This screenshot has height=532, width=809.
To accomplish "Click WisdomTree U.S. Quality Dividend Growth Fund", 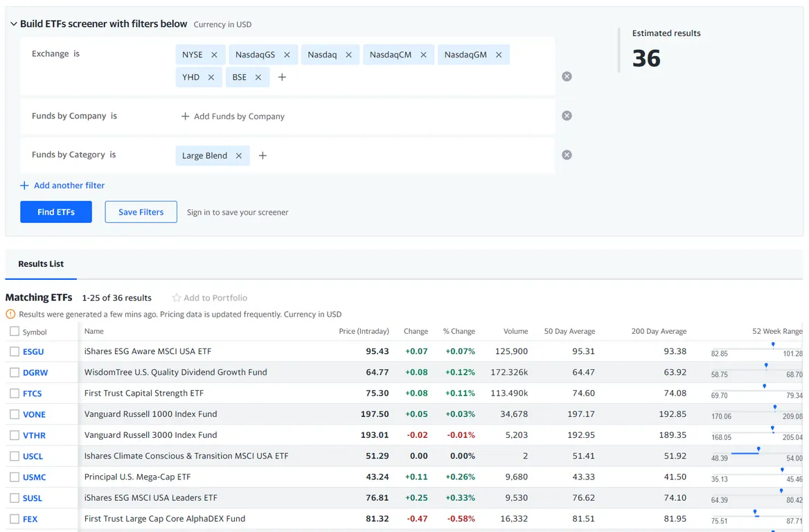I will [x=175, y=372].
